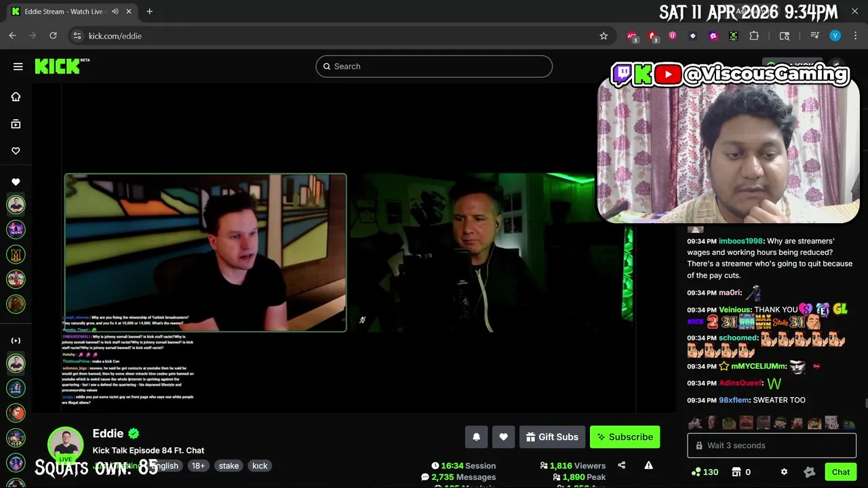Viewport: 868px width, 488px height.
Task: Click username mMYCELIUMm in chat
Action: tap(758, 366)
